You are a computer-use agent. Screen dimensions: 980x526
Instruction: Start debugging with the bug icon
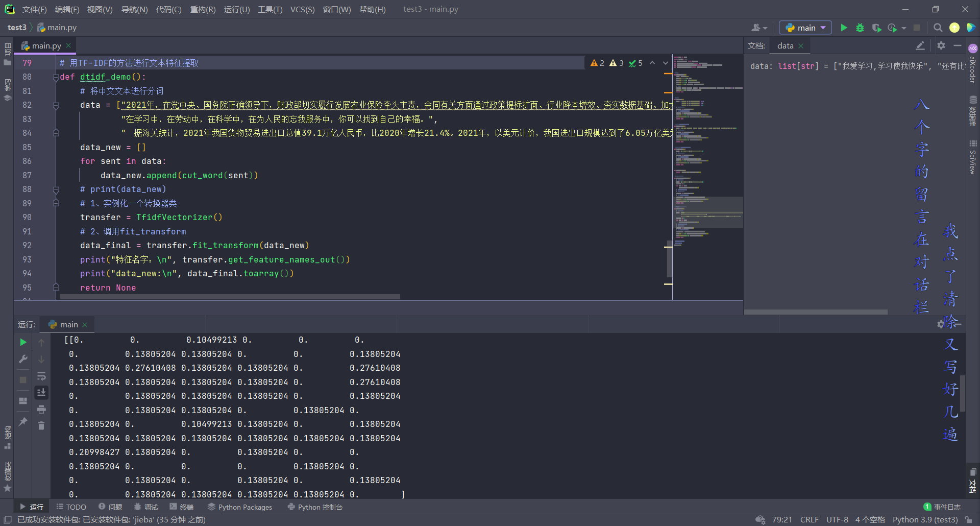click(x=860, y=28)
